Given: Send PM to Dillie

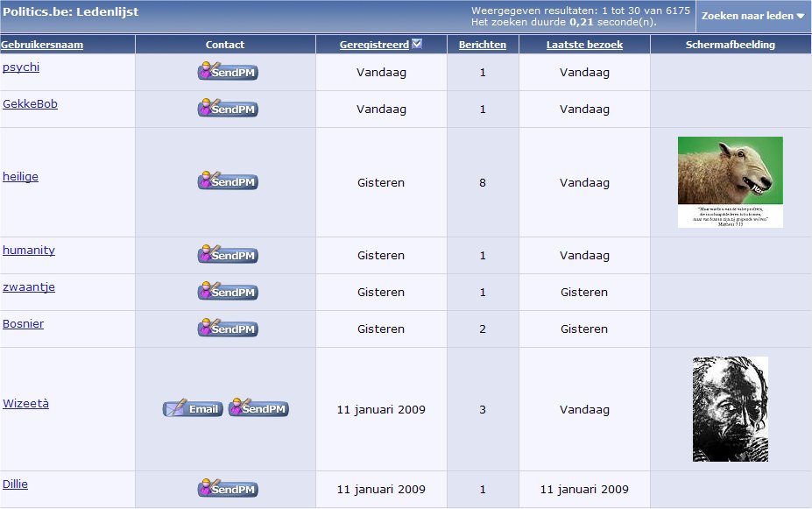Looking at the screenshot, I should pyautogui.click(x=228, y=489).
